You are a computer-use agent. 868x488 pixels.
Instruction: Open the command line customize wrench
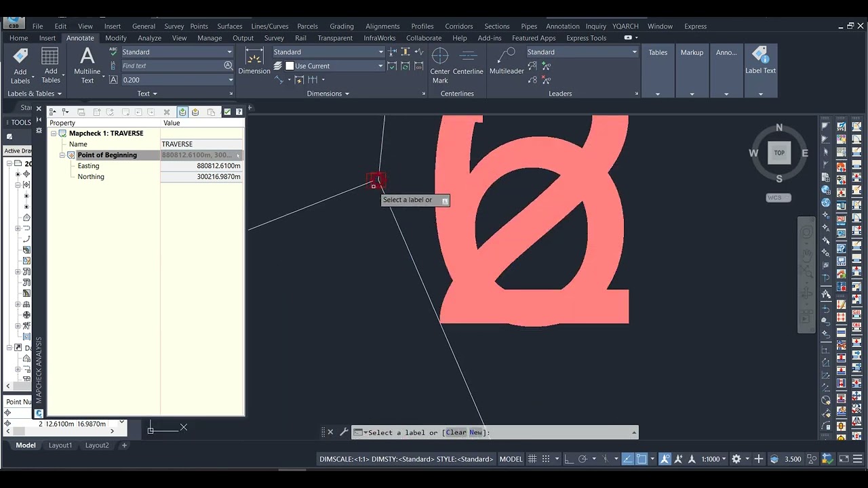pos(344,432)
